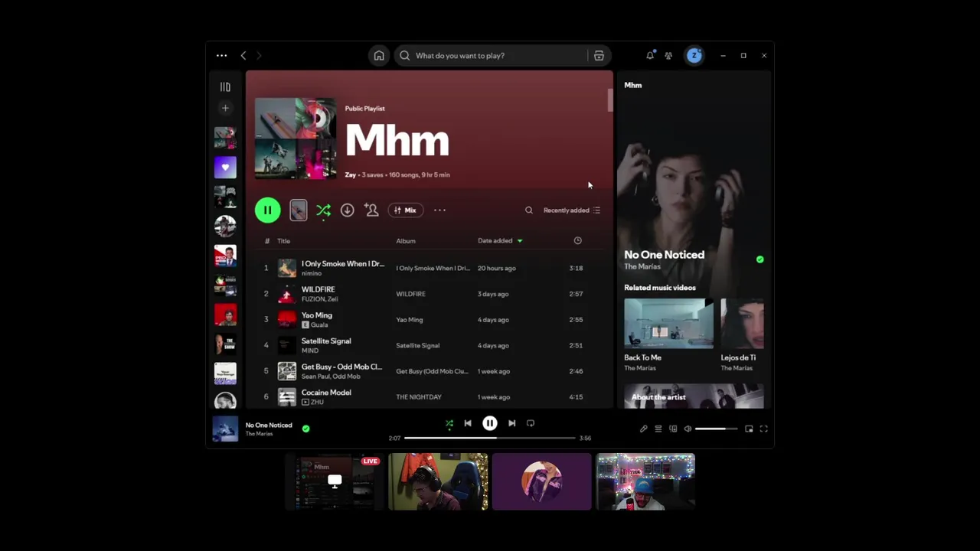
Task: Adjust the volume slider
Action: point(716,429)
